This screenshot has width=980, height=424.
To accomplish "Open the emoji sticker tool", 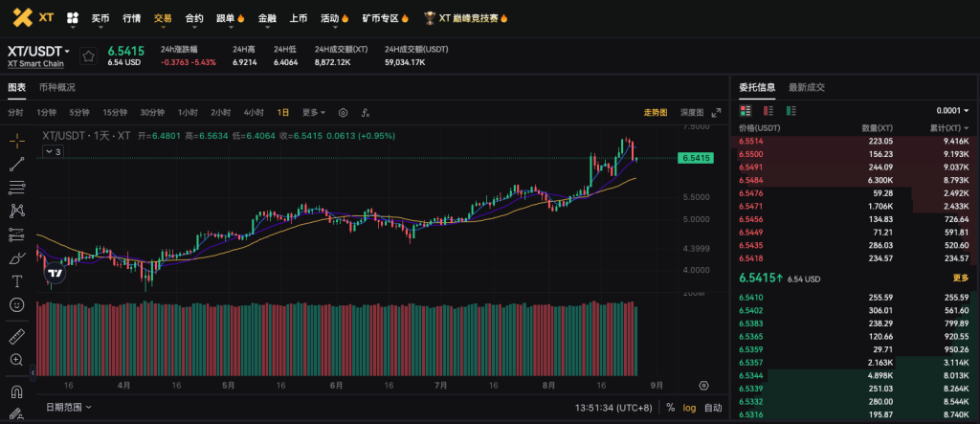I will tap(17, 304).
